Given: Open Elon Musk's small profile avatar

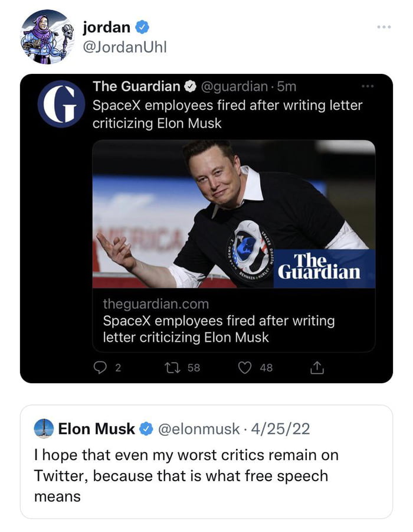Looking at the screenshot, I should click(x=44, y=429).
